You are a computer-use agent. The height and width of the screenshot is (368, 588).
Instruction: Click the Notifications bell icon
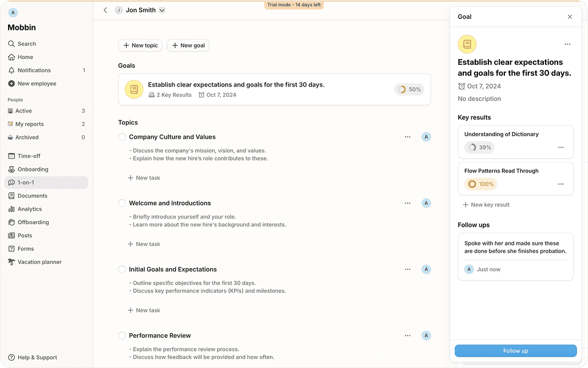11,71
